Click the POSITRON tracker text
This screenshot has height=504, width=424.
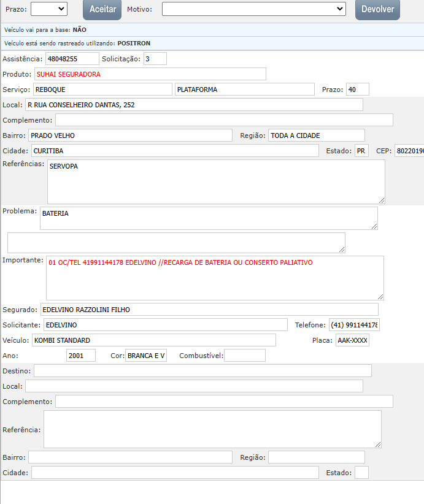pyautogui.click(x=134, y=44)
